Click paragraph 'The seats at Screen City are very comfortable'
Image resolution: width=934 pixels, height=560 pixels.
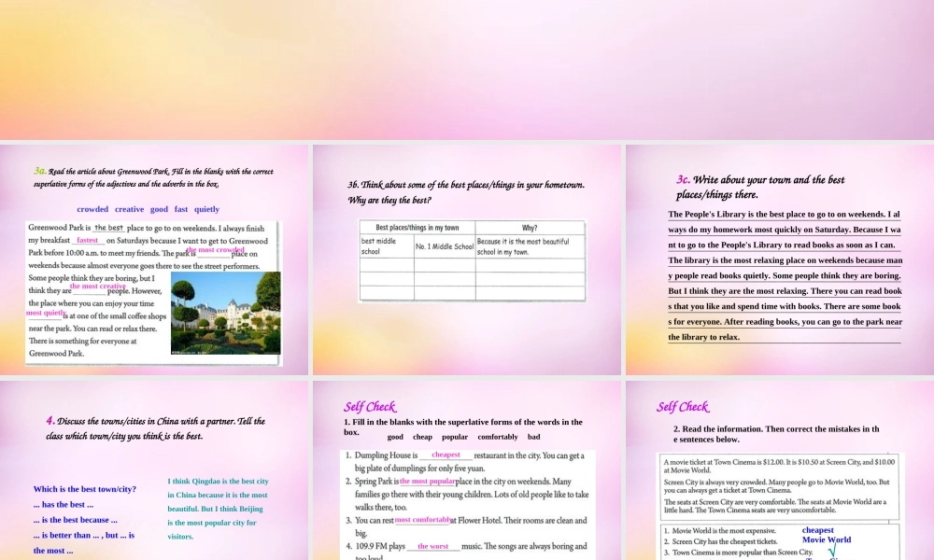[x=775, y=506]
